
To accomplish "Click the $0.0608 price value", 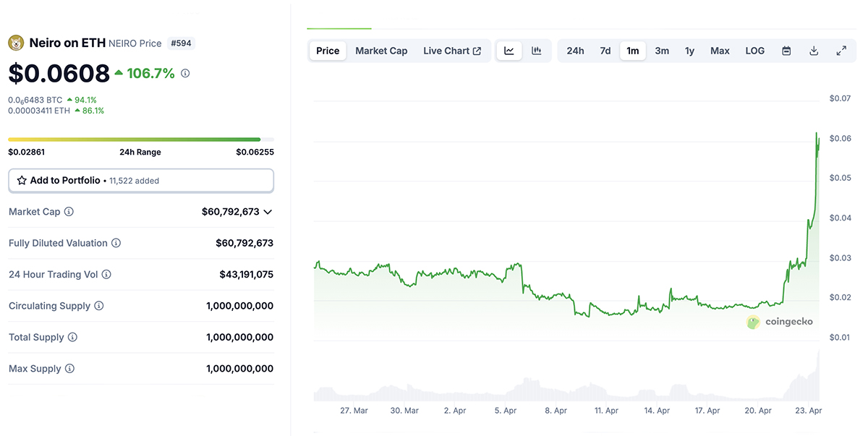I will [59, 73].
